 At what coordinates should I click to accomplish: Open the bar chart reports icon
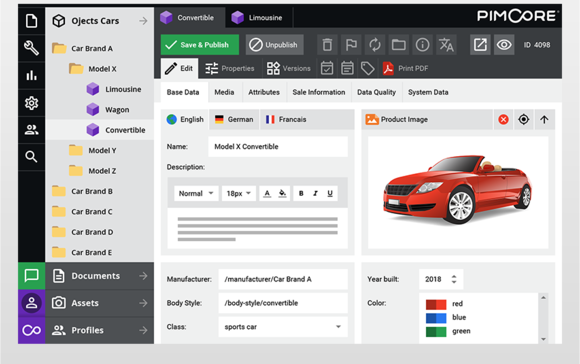tap(31, 75)
